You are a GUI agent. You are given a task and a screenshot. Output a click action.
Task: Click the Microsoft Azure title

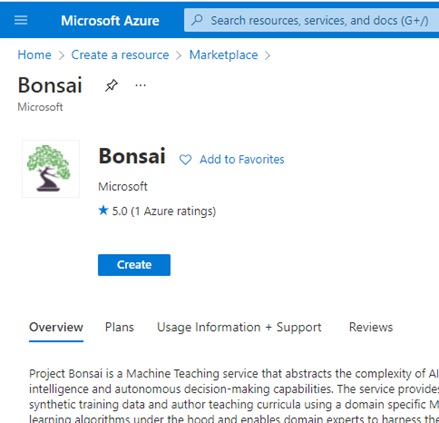tap(110, 21)
